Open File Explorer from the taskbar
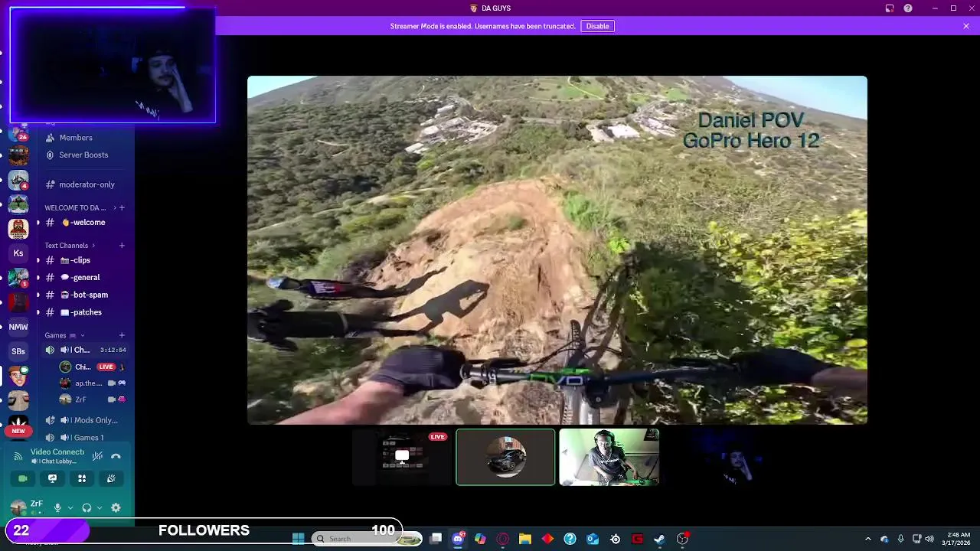The image size is (980, 551). coord(525,539)
